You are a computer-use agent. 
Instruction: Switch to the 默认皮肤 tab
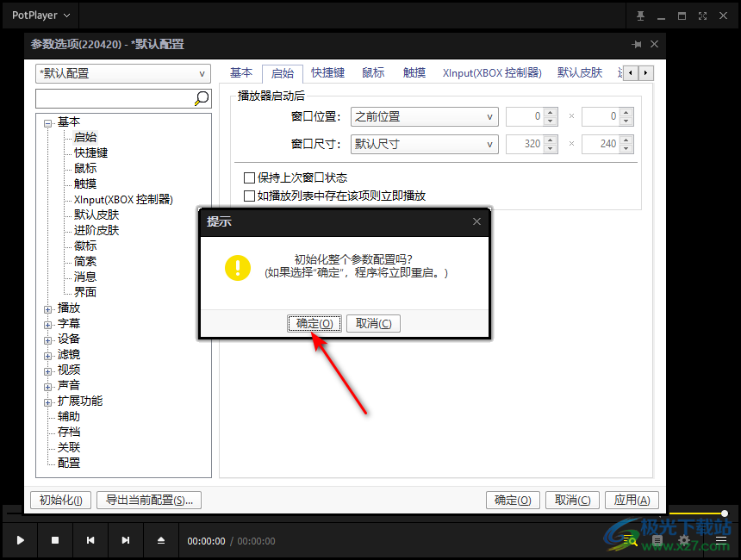click(580, 72)
